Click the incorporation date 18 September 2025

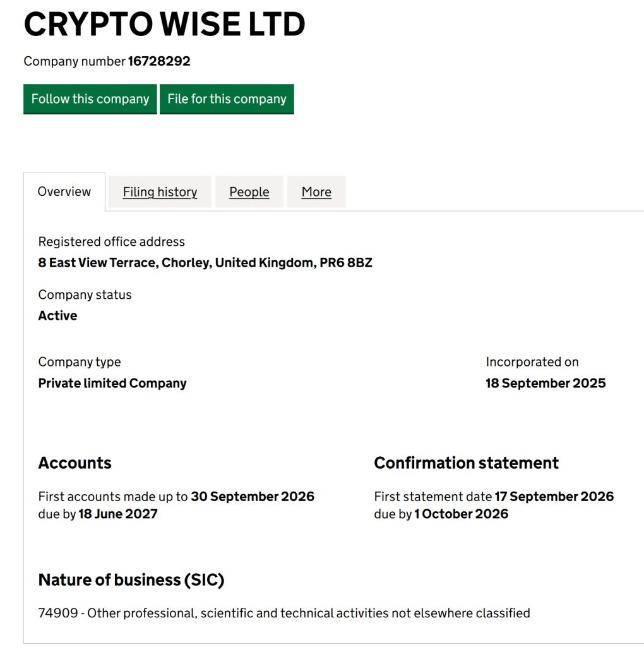pyautogui.click(x=546, y=384)
